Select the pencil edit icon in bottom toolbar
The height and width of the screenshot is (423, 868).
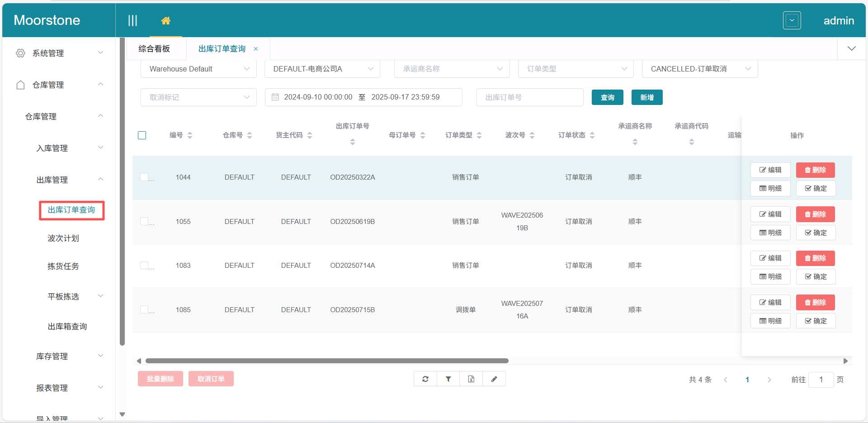click(x=494, y=379)
